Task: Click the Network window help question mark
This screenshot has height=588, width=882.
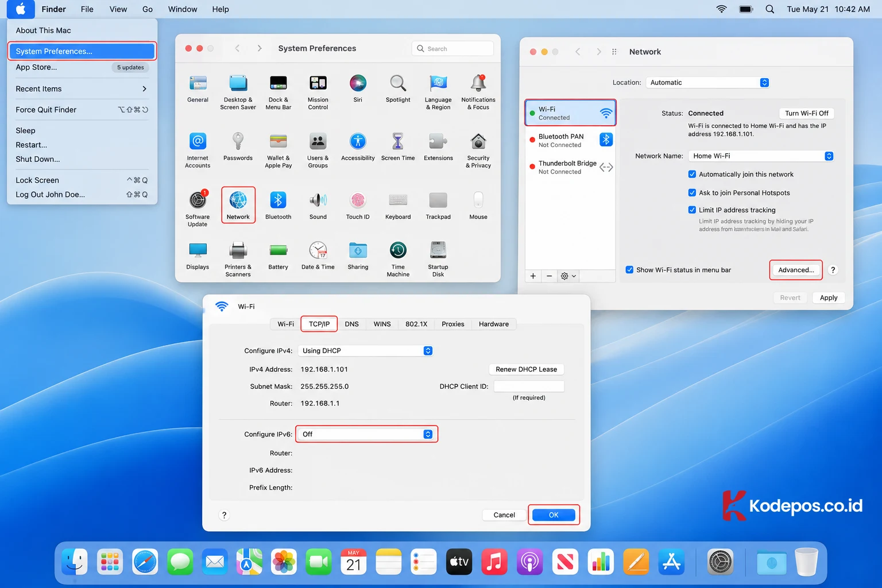Action: (833, 270)
